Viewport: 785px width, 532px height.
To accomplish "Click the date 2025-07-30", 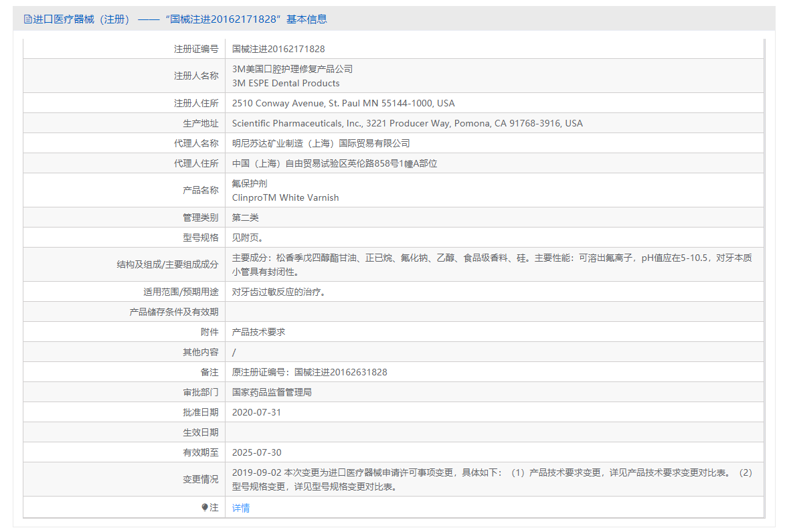I will 257,452.
